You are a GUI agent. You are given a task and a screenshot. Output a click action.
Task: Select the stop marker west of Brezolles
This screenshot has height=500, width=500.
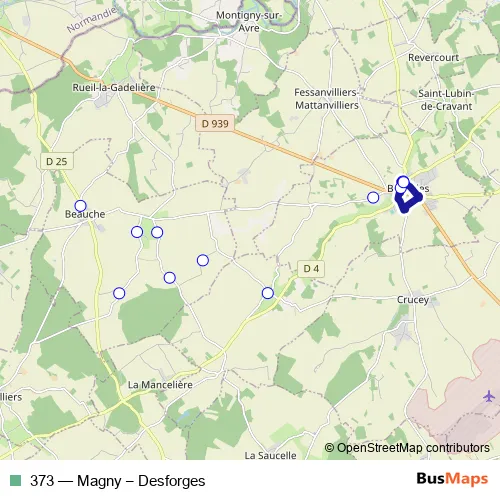coord(373,197)
